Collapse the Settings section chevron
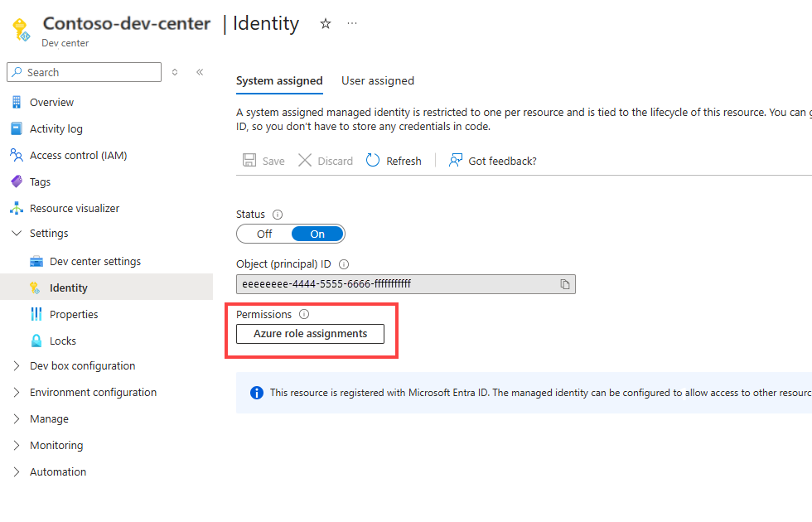 click(x=17, y=233)
